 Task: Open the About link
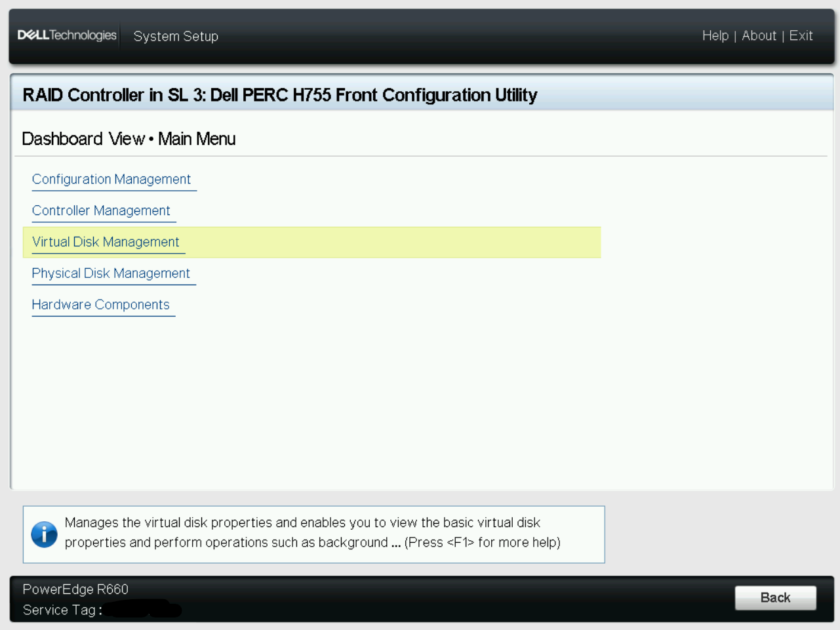(x=759, y=36)
